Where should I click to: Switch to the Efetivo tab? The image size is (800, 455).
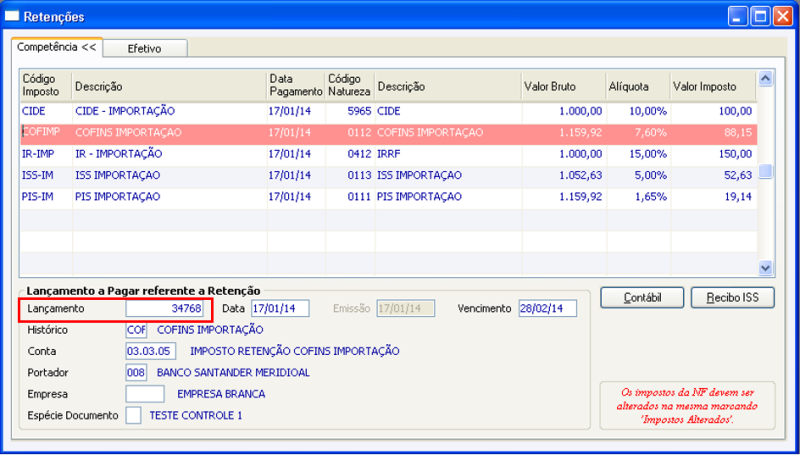click(145, 48)
